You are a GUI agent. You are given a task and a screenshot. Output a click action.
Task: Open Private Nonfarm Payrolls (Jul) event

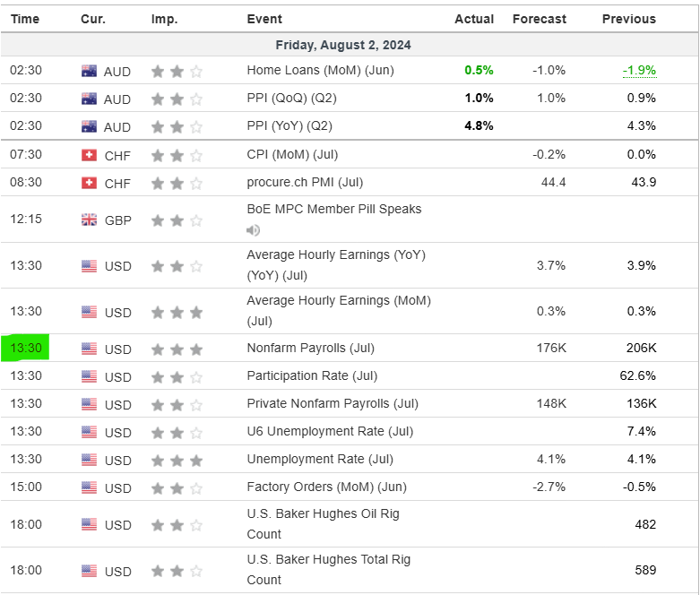333,403
